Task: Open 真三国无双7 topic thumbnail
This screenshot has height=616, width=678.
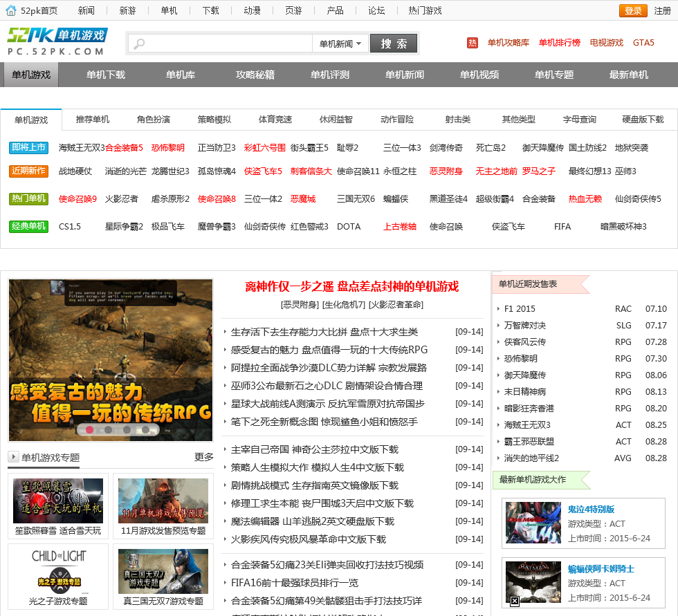Action: (163, 571)
